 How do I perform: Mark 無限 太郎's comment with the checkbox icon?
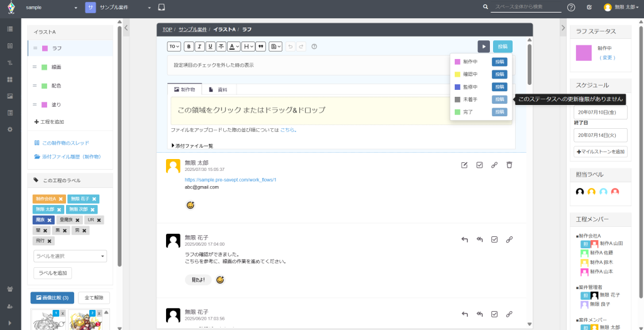(x=479, y=165)
